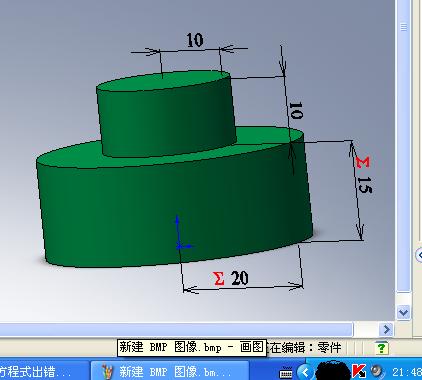This screenshot has height=380, width=422.
Task: Click the horizontal scrollbar thumb
Action: pyautogui.click(x=176, y=330)
